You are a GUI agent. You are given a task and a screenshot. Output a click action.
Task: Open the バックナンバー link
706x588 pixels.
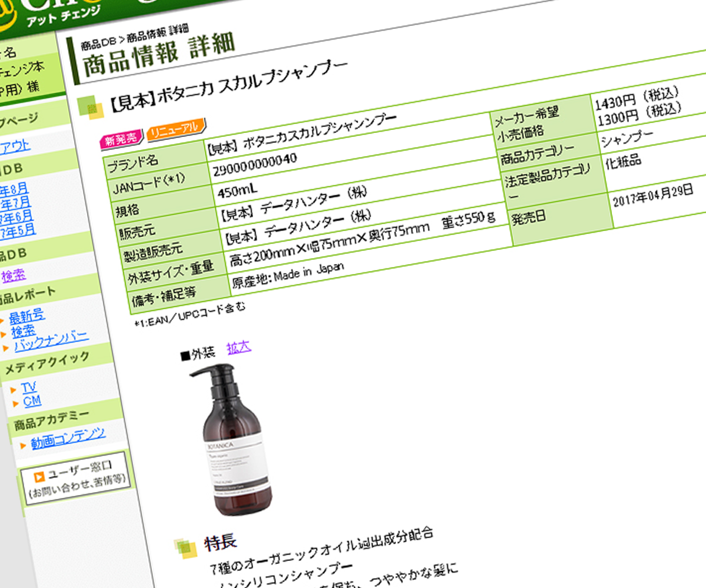pyautogui.click(x=51, y=339)
